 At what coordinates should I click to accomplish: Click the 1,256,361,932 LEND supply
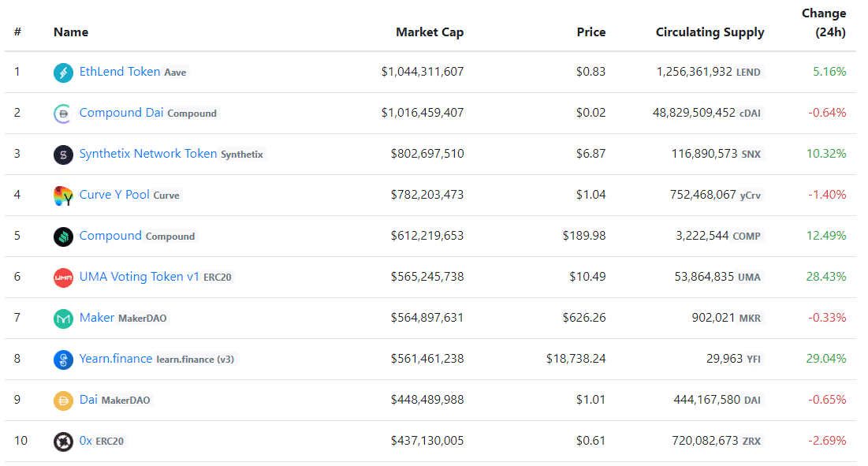(x=709, y=72)
